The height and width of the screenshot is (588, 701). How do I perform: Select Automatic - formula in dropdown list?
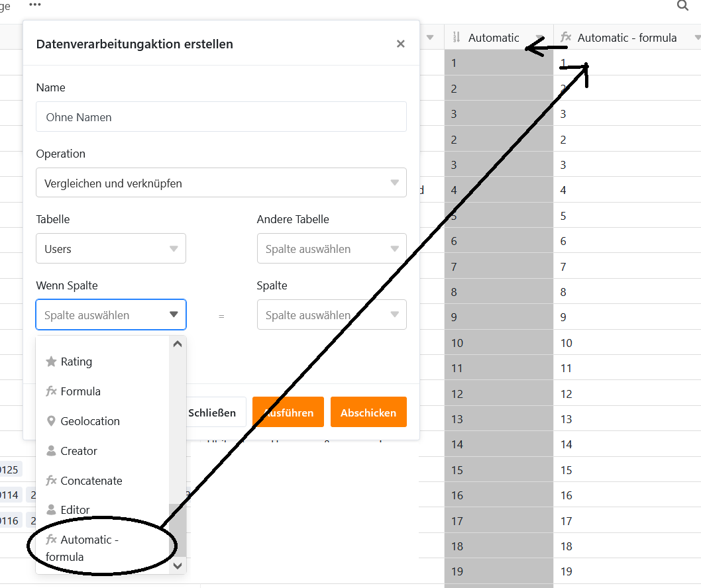[x=89, y=548]
